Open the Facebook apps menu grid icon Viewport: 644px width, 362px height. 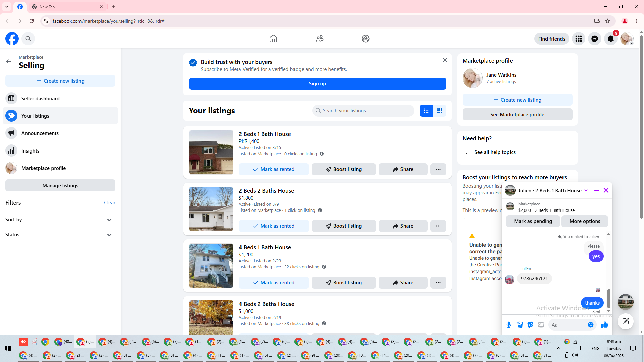pos(578,39)
